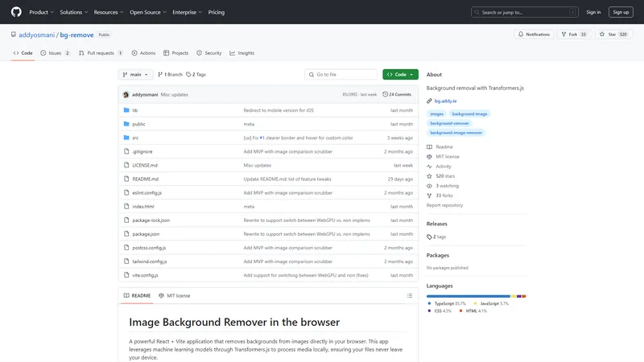Viewport: 644px width, 362px height.
Task: Open the Product dropdown menu
Action: point(41,12)
